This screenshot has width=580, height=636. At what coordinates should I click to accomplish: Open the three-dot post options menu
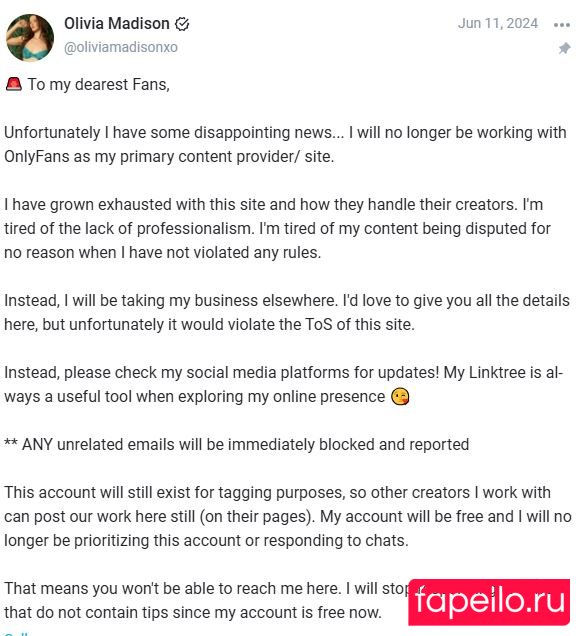(x=562, y=25)
